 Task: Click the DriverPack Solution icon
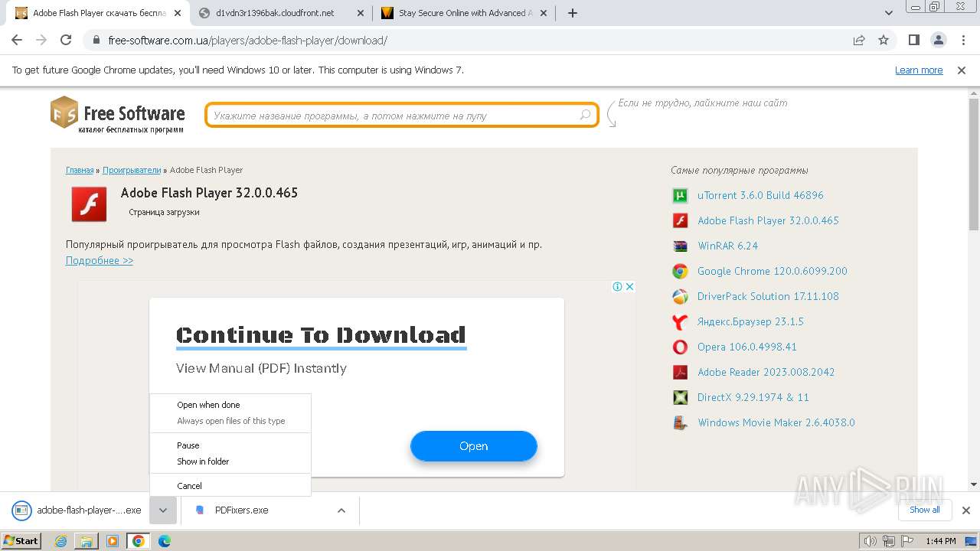tap(680, 296)
